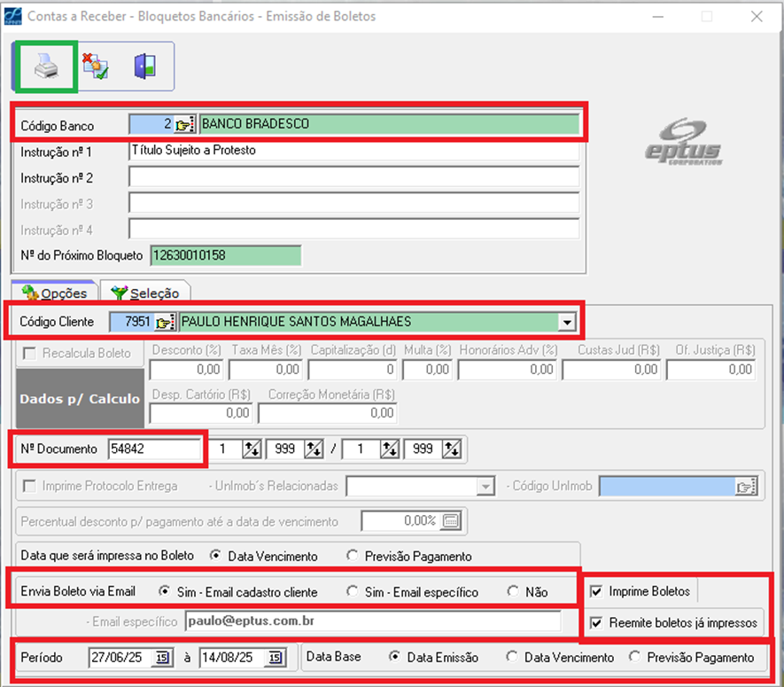Uncheck Imprime Boletos checkbox
The height and width of the screenshot is (687, 784).
[x=596, y=591]
